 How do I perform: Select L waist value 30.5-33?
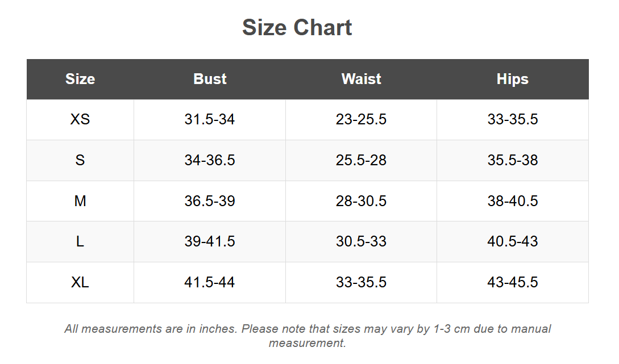click(x=361, y=241)
